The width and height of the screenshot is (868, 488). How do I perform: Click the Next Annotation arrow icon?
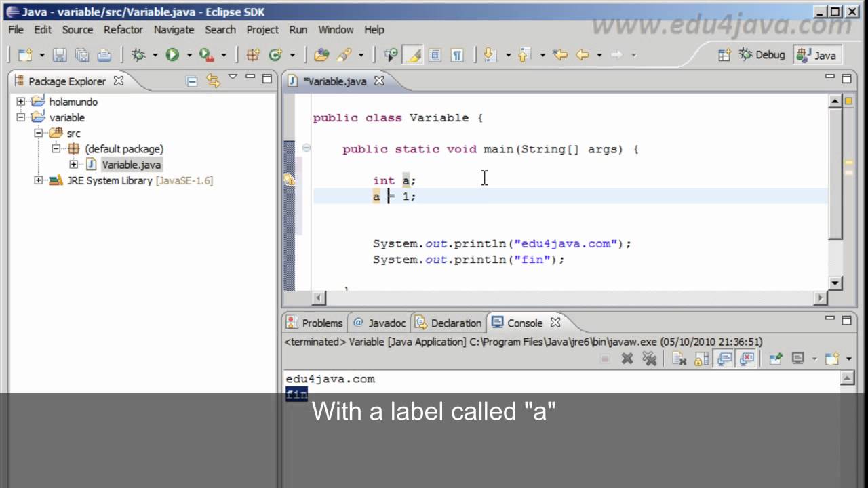[x=490, y=55]
